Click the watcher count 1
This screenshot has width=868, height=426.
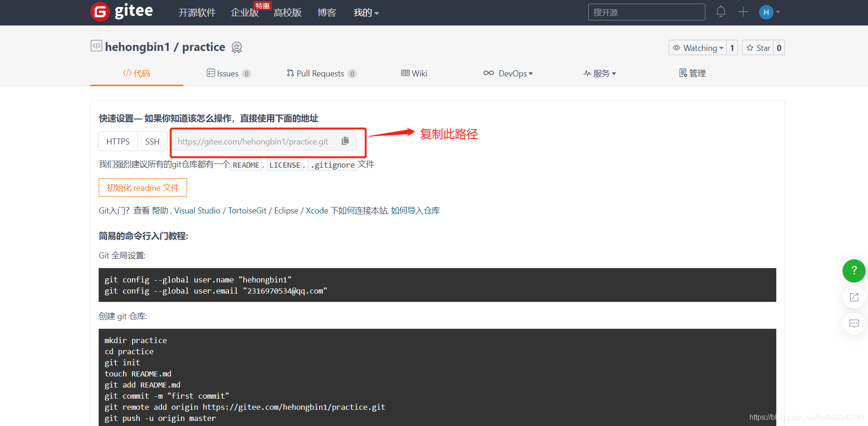(732, 48)
